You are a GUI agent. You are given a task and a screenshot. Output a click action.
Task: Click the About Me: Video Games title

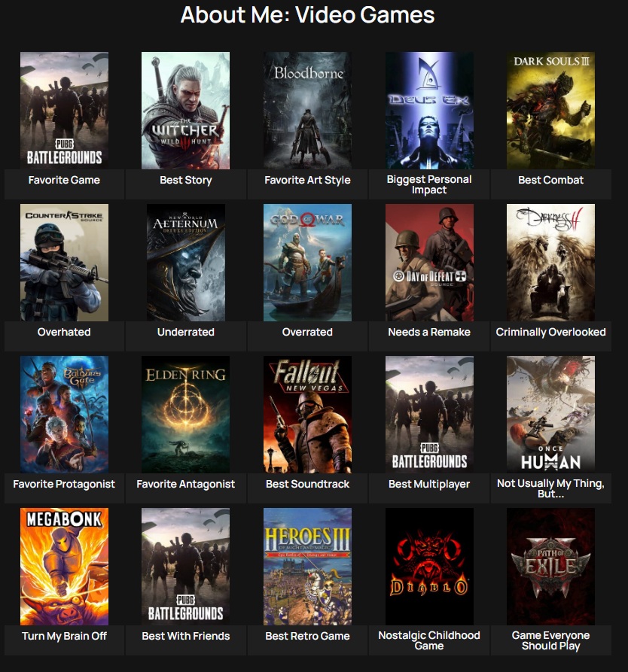307,14
